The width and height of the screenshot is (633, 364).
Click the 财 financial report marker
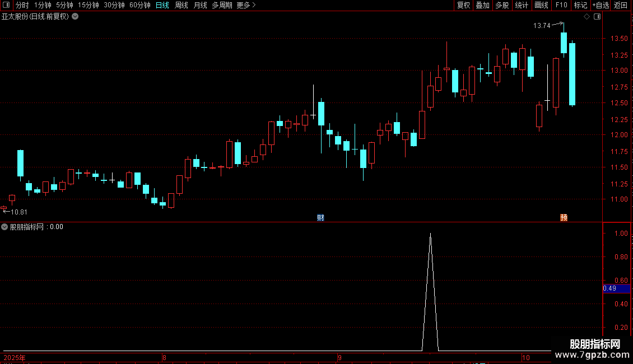(320, 218)
